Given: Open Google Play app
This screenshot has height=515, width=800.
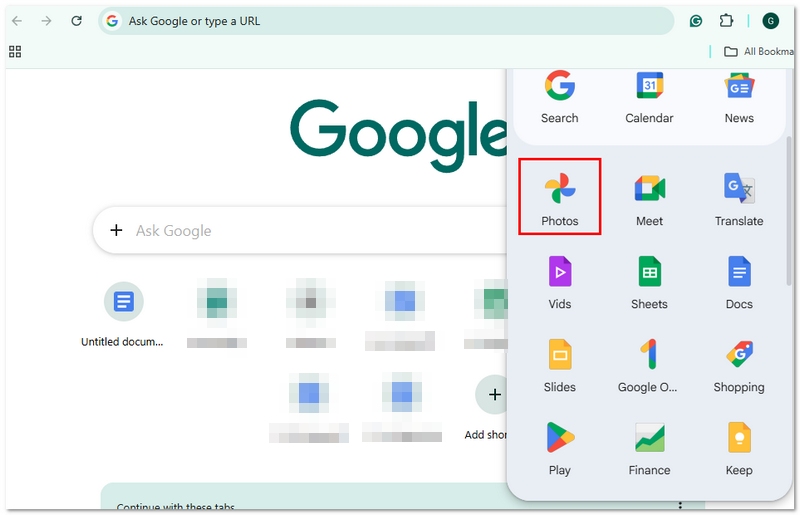Looking at the screenshot, I should [559, 448].
